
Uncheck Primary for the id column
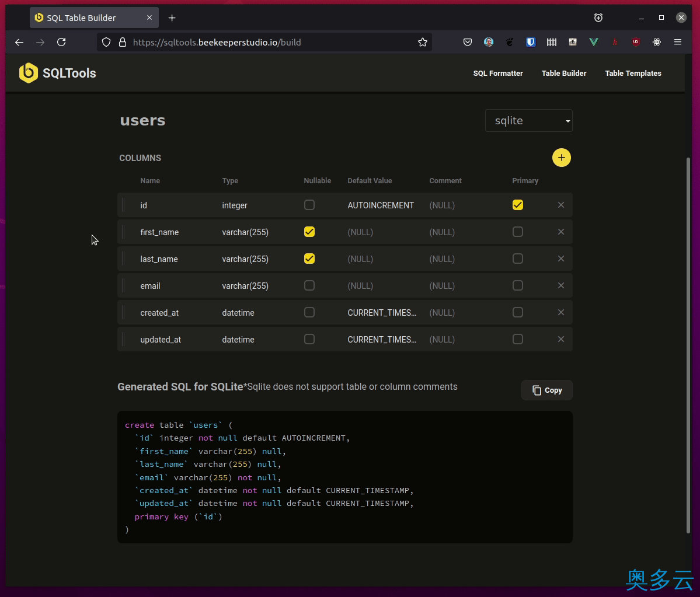tap(518, 205)
